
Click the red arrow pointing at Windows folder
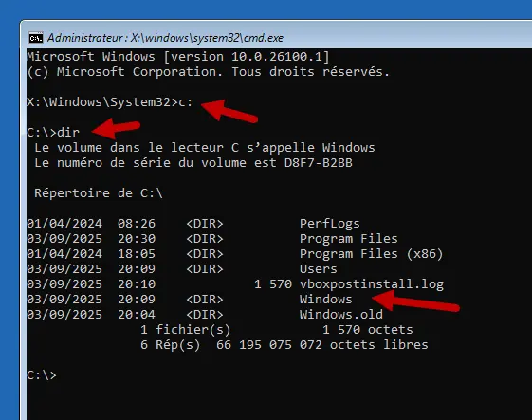[415, 301]
